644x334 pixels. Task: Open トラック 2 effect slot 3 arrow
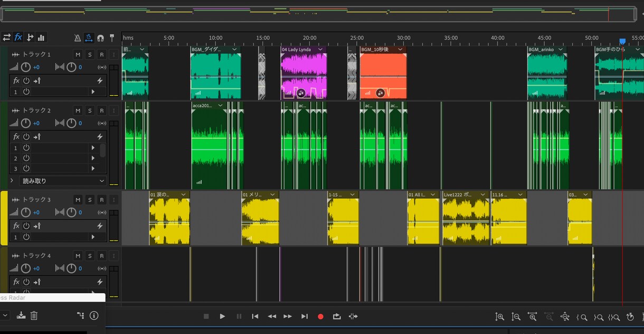click(x=93, y=169)
